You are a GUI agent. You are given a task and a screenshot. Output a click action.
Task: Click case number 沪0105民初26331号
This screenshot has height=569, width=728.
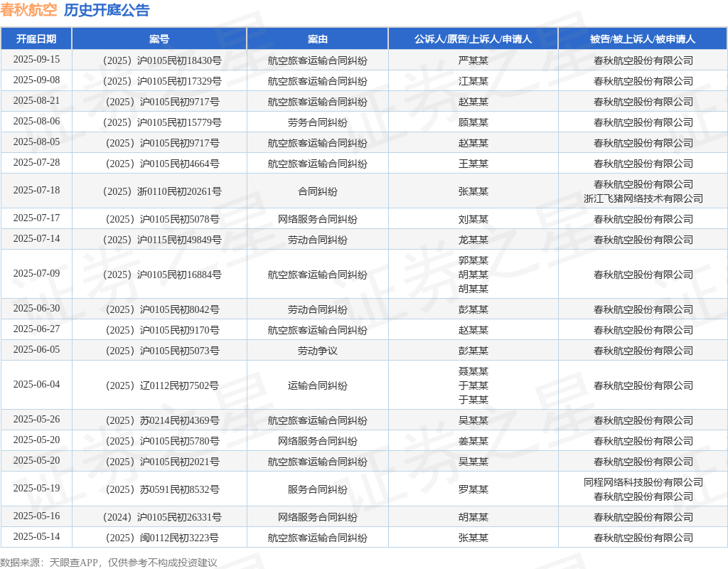tap(163, 518)
